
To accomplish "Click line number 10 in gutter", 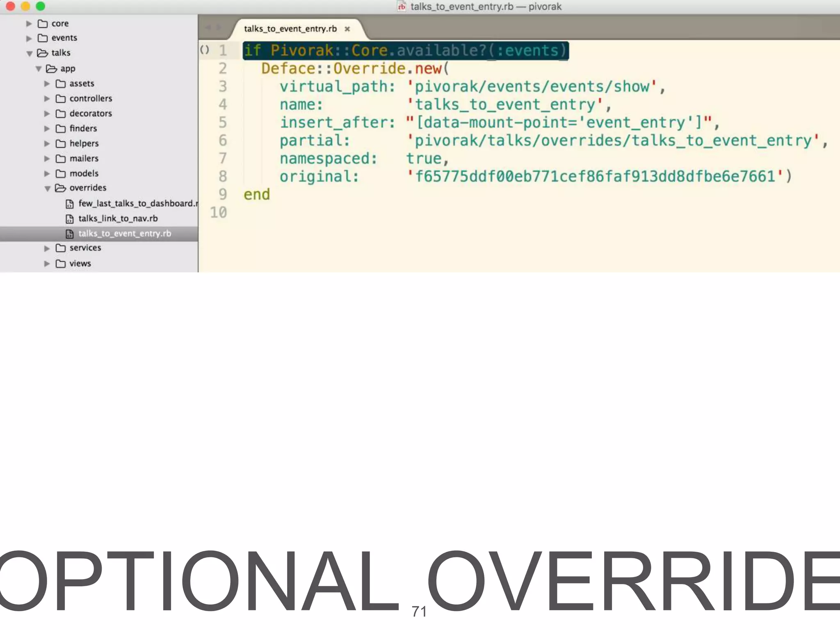I will 218,212.
